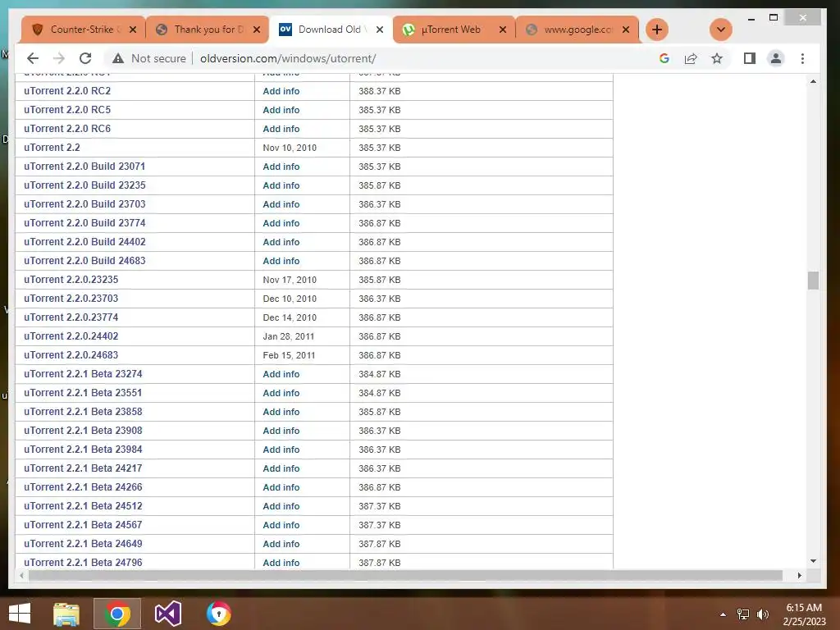Viewport: 840px width, 630px height.
Task: Click Add info for 2.2.0 Build 23235
Action: point(281,185)
